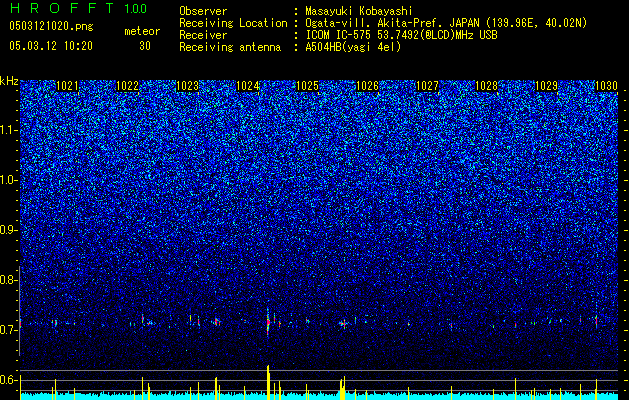This screenshot has width=629, height=400.
Task: Click the kHz axis unit label
Action: [x=9, y=81]
